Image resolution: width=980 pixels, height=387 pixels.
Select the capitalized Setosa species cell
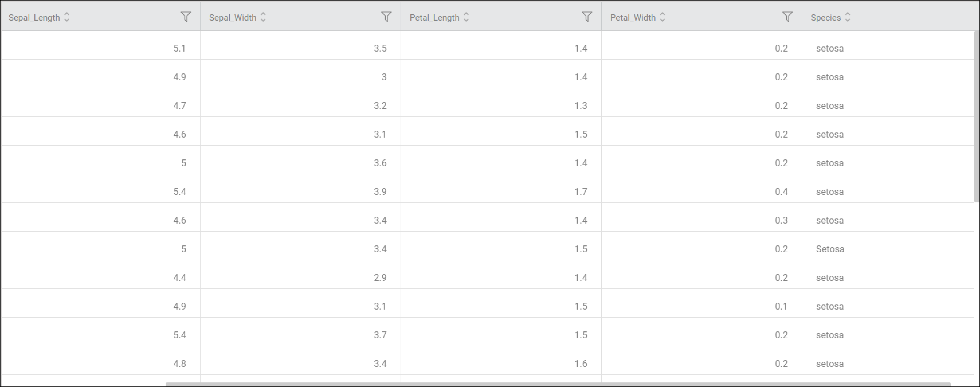pyautogui.click(x=888, y=249)
